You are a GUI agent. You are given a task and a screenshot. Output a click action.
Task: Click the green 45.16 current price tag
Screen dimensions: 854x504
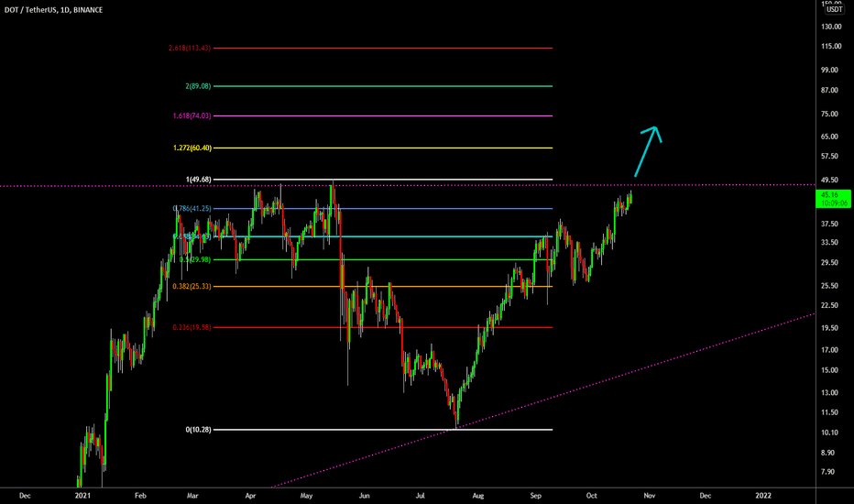[834, 198]
